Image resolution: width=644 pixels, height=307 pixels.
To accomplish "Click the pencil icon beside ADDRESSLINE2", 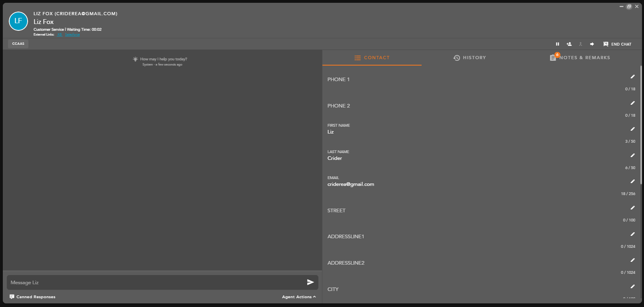I will (x=632, y=260).
